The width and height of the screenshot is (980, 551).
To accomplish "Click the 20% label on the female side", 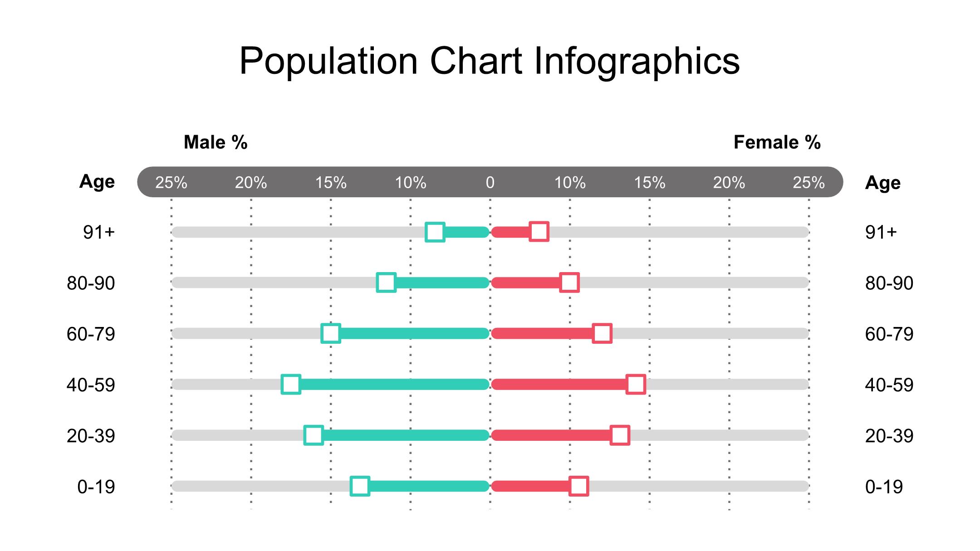I will tap(729, 183).
